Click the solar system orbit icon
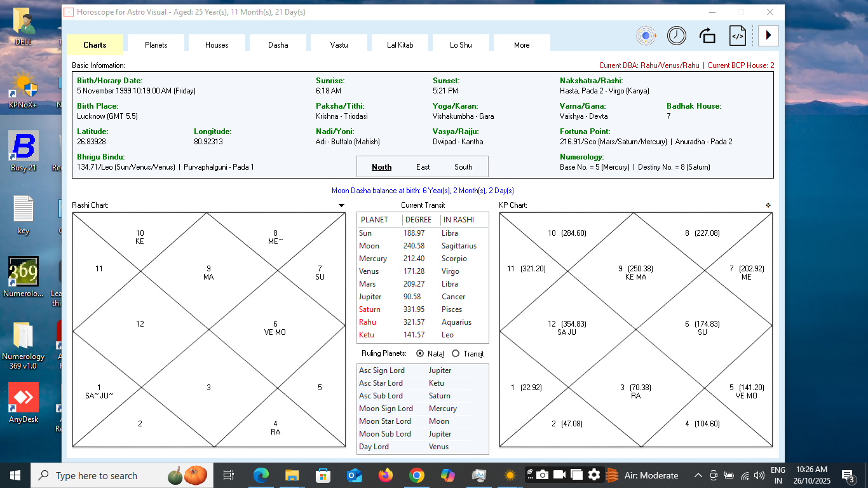 coord(646,36)
